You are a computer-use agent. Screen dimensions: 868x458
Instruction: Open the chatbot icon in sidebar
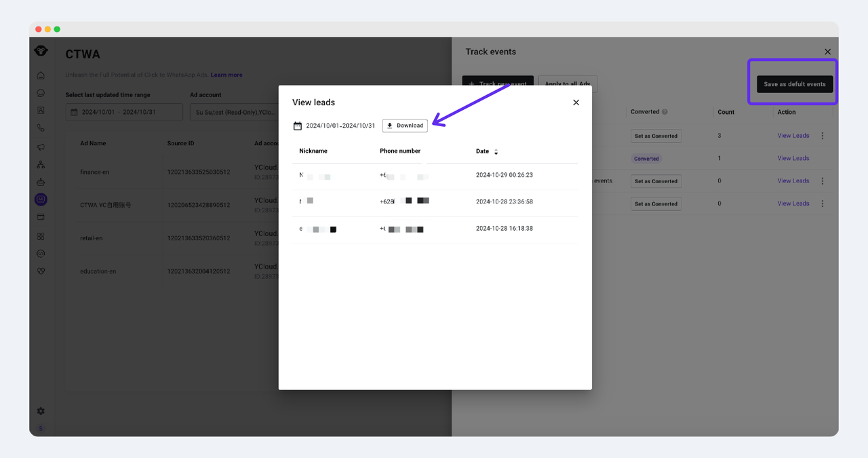pos(41,182)
